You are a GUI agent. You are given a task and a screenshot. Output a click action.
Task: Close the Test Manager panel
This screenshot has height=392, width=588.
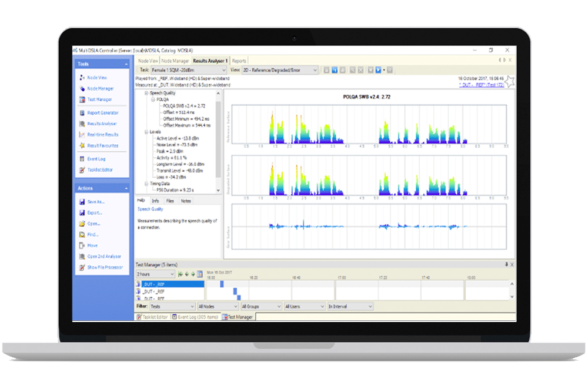(512, 264)
